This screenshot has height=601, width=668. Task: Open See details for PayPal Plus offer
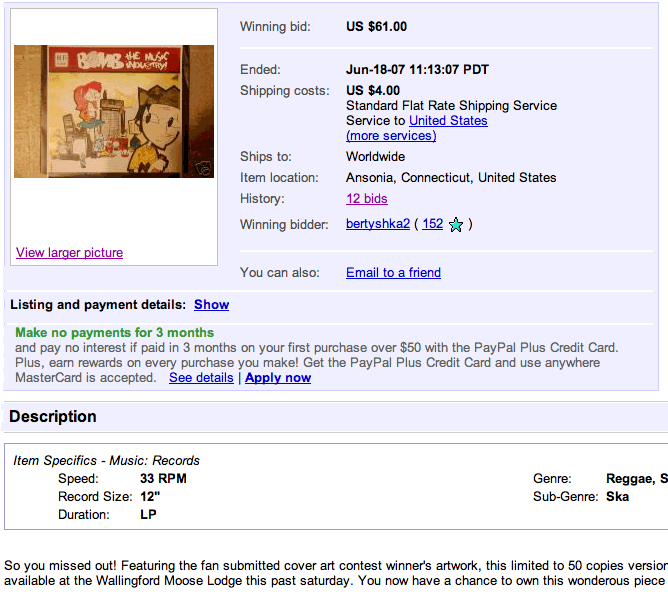coord(201,378)
